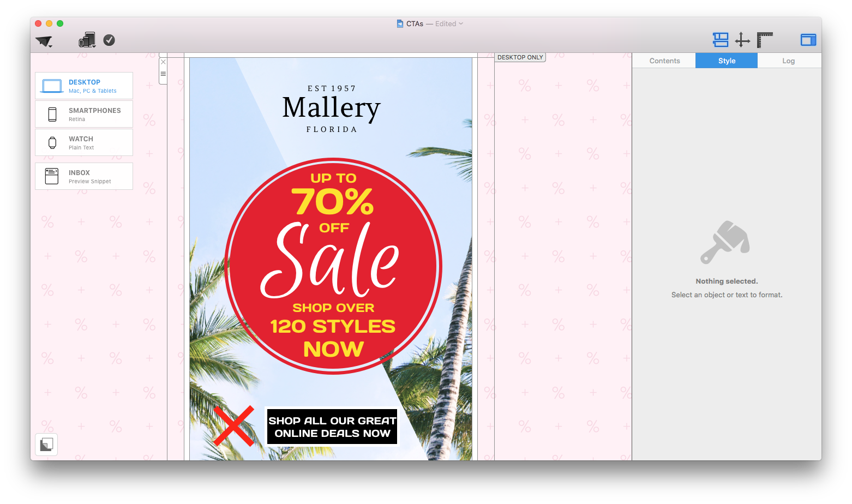The width and height of the screenshot is (852, 504).
Task: Click the 70% text in the banner
Action: (333, 202)
